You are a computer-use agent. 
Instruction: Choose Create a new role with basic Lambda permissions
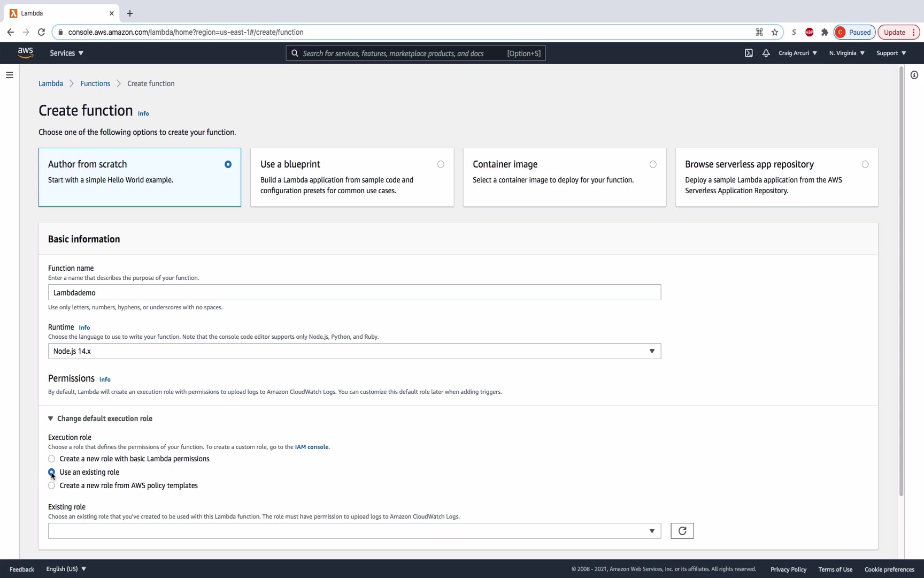[x=51, y=459]
